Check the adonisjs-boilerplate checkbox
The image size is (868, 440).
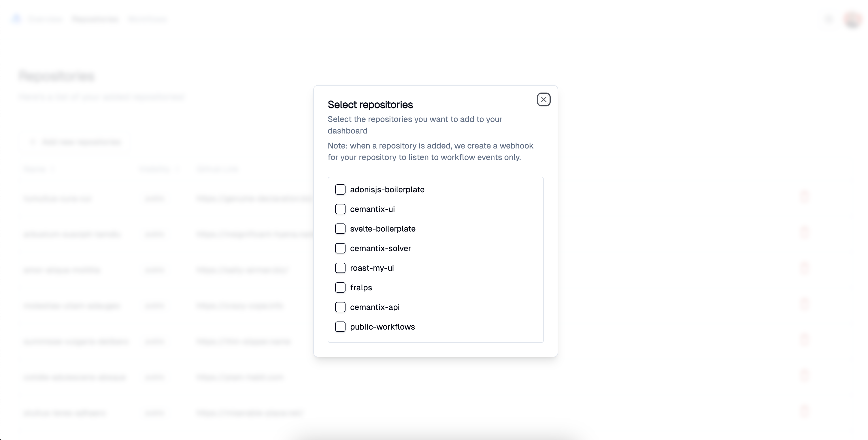[x=340, y=189]
